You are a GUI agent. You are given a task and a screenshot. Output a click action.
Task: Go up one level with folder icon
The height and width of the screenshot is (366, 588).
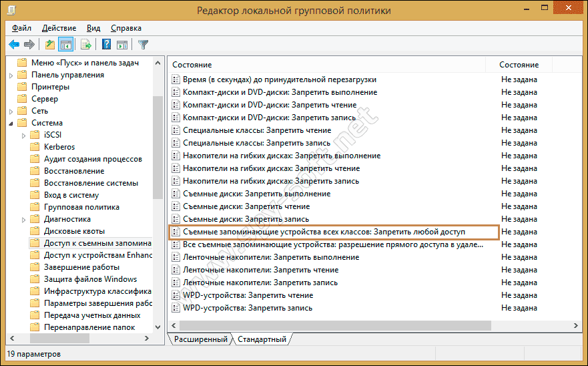(x=49, y=45)
